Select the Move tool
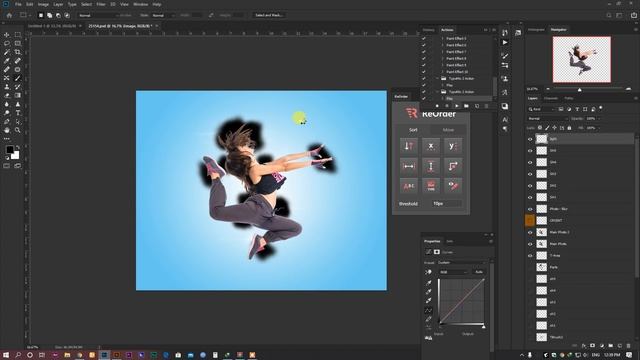This screenshot has width=640, height=360. click(7, 35)
